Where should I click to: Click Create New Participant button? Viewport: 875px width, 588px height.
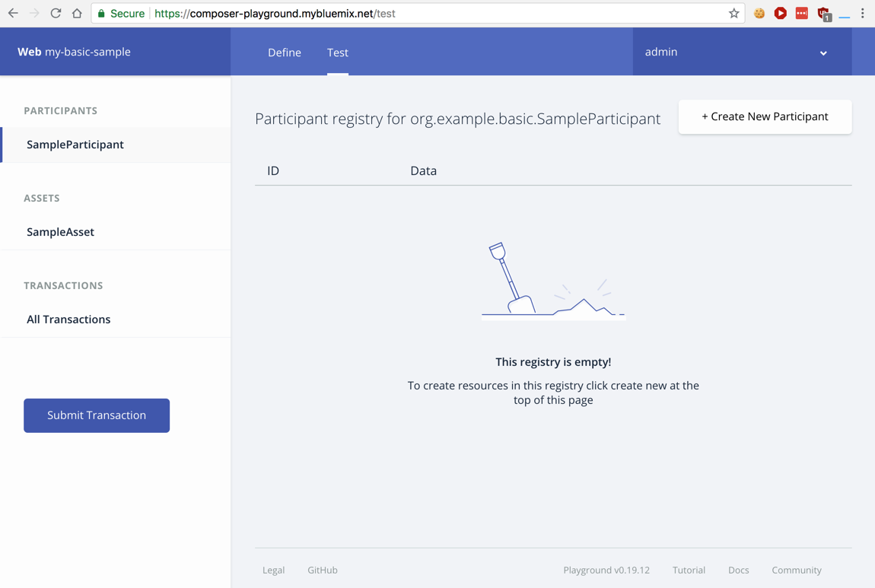tap(765, 116)
